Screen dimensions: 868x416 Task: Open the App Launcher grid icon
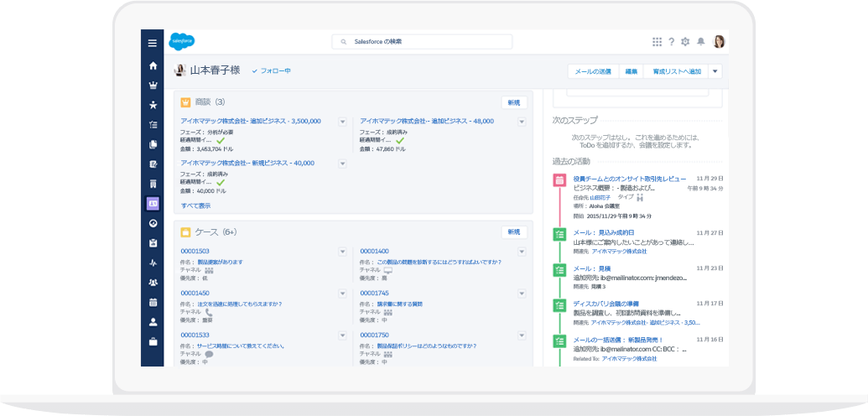click(x=657, y=42)
